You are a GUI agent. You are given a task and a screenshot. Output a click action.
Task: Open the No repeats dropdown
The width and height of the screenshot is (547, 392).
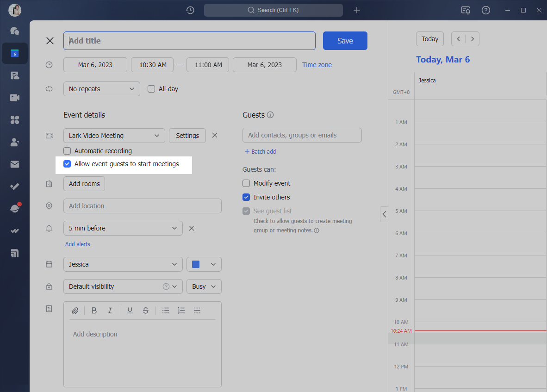pyautogui.click(x=101, y=89)
